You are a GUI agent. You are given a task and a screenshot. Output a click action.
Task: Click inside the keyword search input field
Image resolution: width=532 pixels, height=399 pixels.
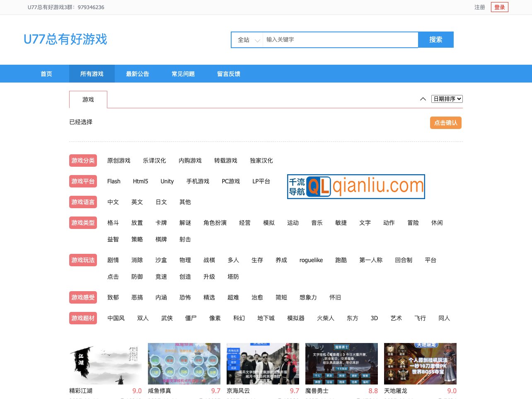pyautogui.click(x=340, y=39)
